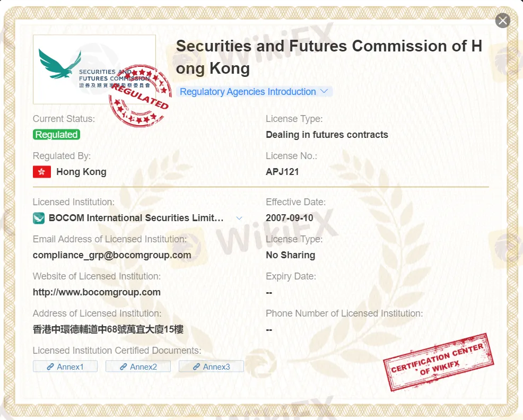This screenshot has height=420, width=523.
Task: Select the BOCOM International Securities institution name
Action: [136, 218]
